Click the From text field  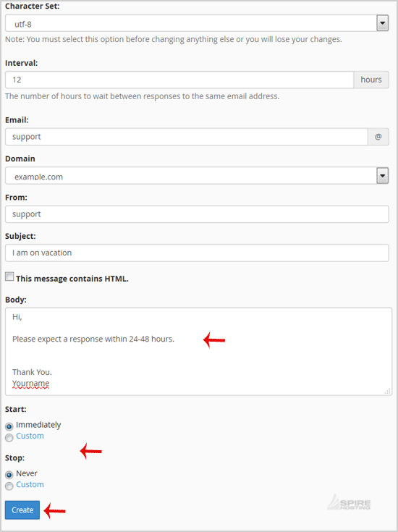tap(197, 214)
